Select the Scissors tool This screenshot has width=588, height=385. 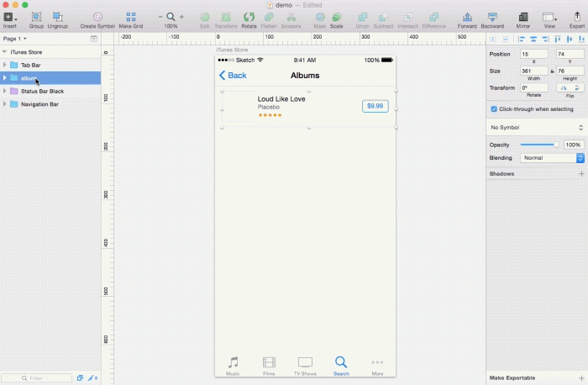pyautogui.click(x=291, y=20)
